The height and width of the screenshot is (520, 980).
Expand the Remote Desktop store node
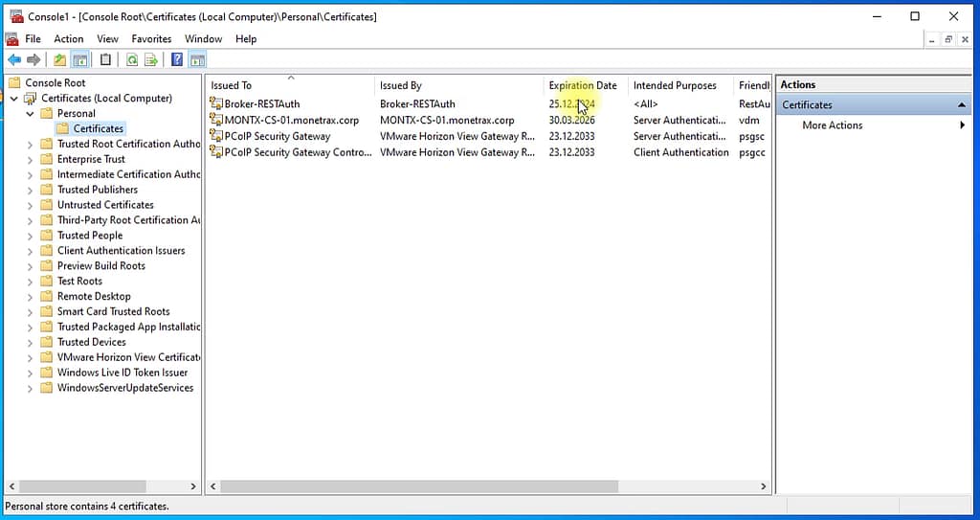[31, 297]
